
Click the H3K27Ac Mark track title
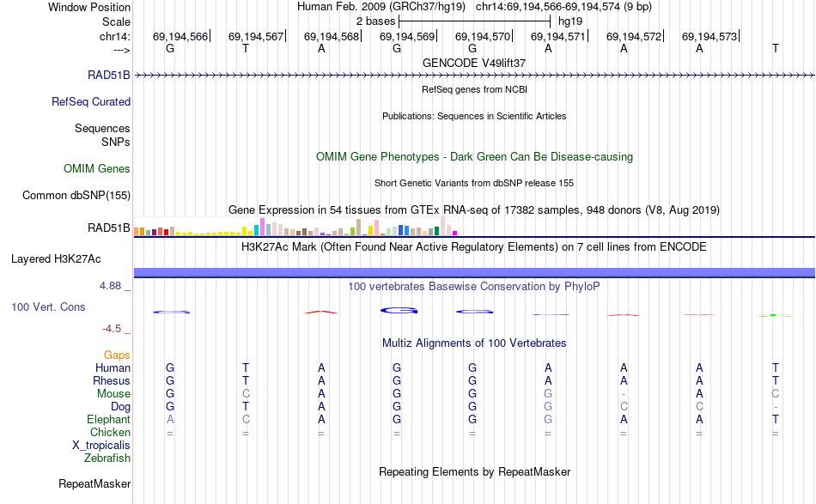click(474, 247)
